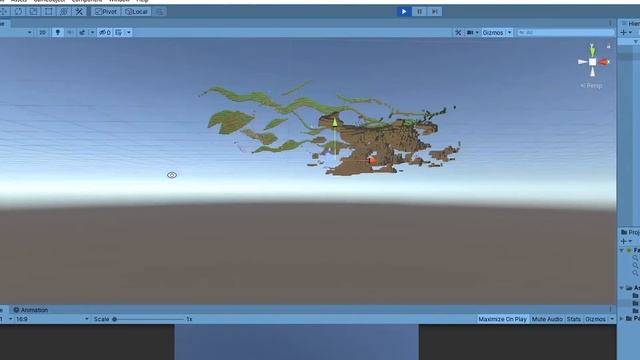640x360 pixels.
Task: Show Stats overlay in Game view
Action: (573, 319)
